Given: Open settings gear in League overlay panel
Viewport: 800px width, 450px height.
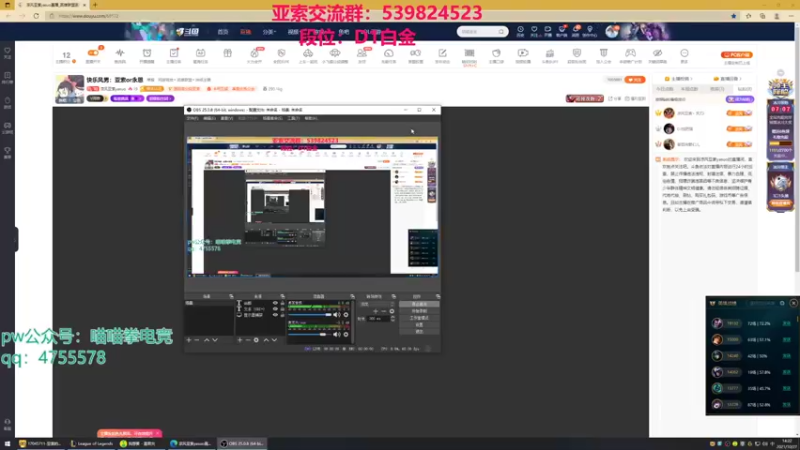Looking at the screenshot, I should pos(782,303).
